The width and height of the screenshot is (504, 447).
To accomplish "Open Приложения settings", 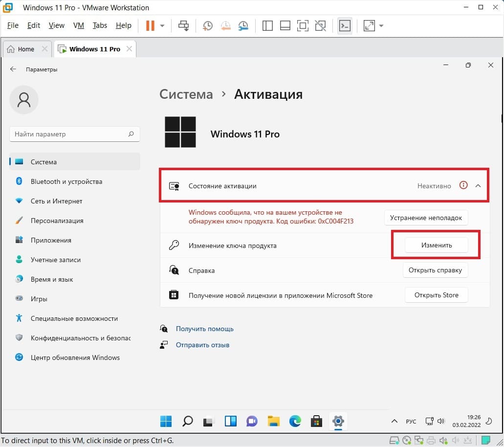I will coord(75,240).
